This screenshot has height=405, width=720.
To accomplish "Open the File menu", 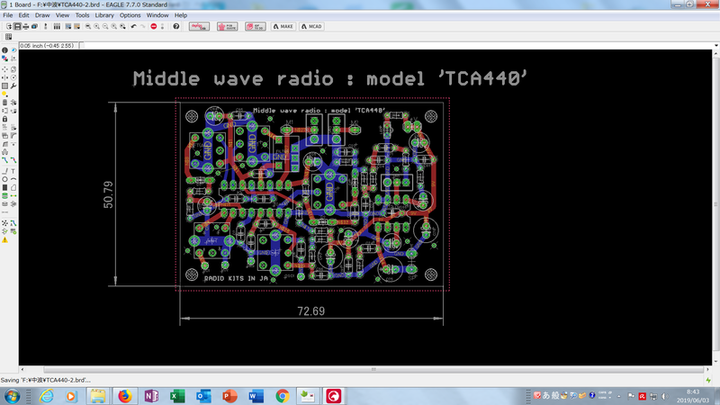I will [8, 16].
